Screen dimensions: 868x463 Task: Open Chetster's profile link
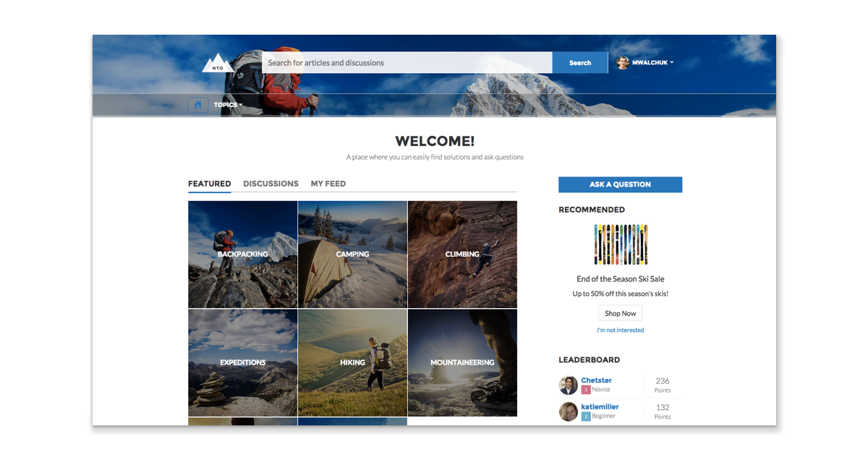pyautogui.click(x=596, y=381)
